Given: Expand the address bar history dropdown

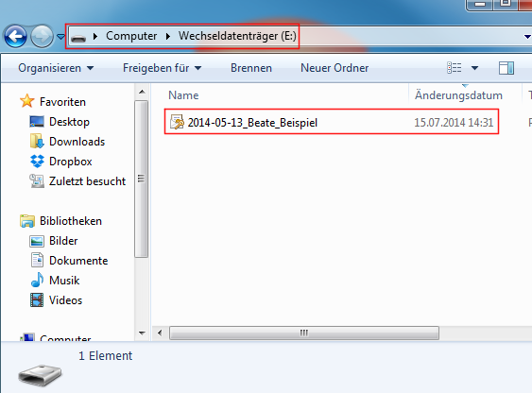Looking at the screenshot, I should [x=527, y=36].
